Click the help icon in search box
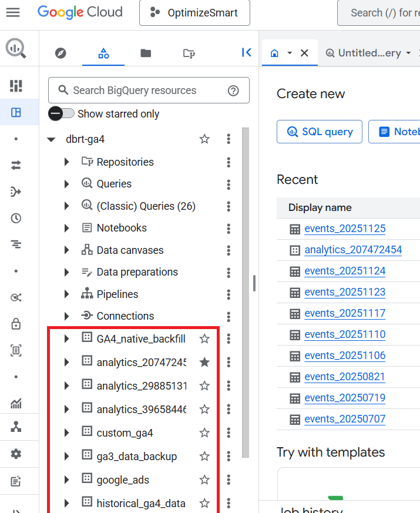 233,90
